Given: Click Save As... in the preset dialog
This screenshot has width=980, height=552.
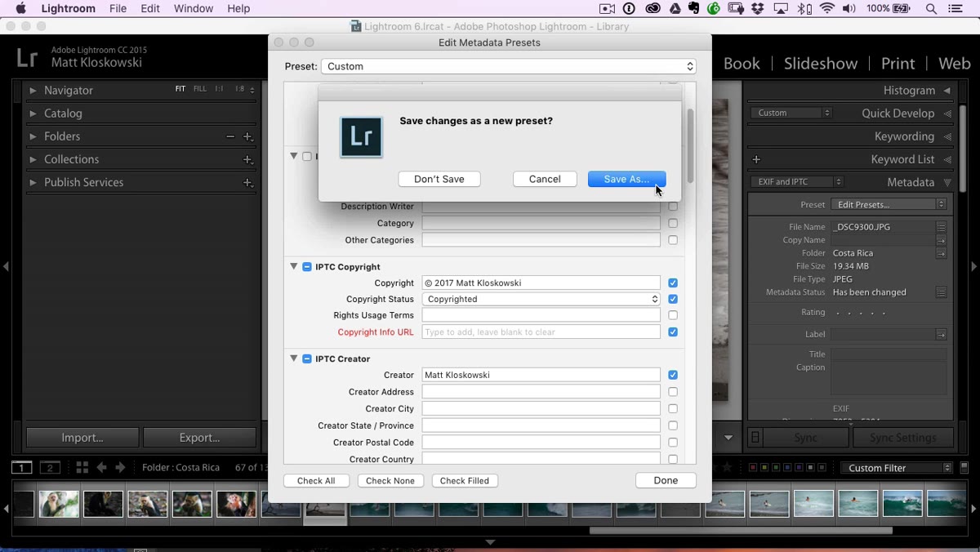Looking at the screenshot, I should pos(626,179).
